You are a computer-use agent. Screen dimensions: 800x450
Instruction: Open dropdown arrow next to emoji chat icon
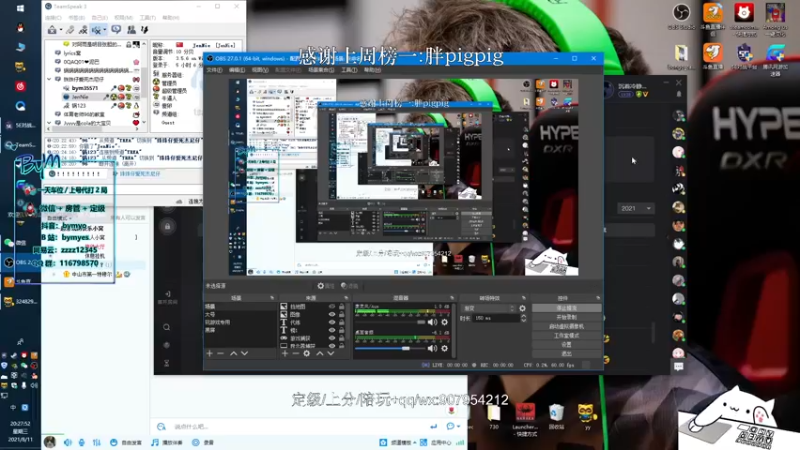click(459, 427)
